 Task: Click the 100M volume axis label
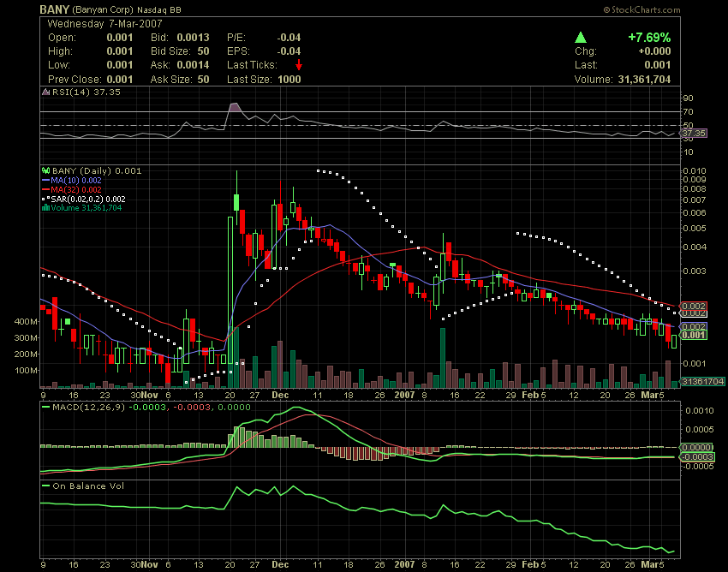[26, 371]
